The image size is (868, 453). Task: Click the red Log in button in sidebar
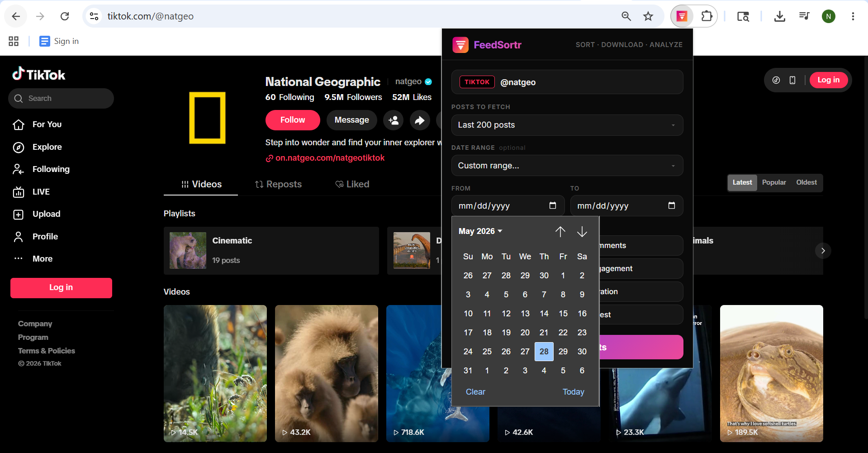61,288
